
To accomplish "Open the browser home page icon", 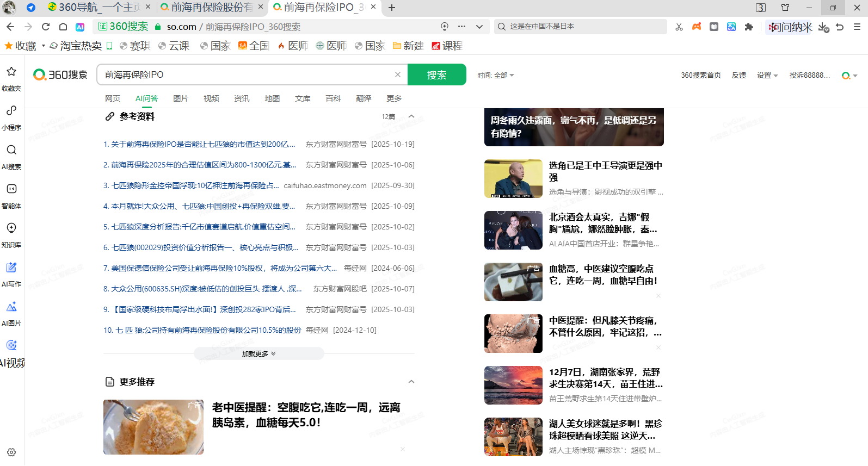I will pyautogui.click(x=63, y=27).
